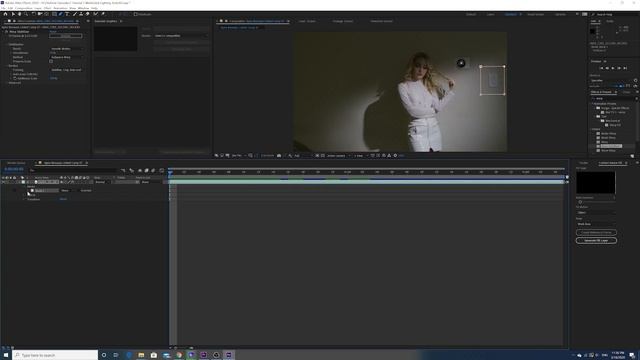Screen dimensions: 640x360
Task: Jump to last frame in Preview panel
Action: [x=625, y=68]
